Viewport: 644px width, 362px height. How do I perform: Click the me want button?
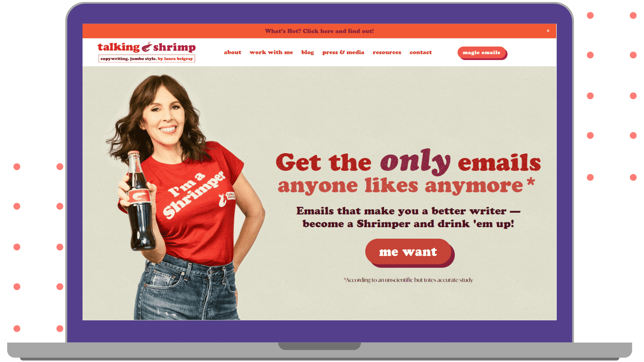(x=409, y=252)
